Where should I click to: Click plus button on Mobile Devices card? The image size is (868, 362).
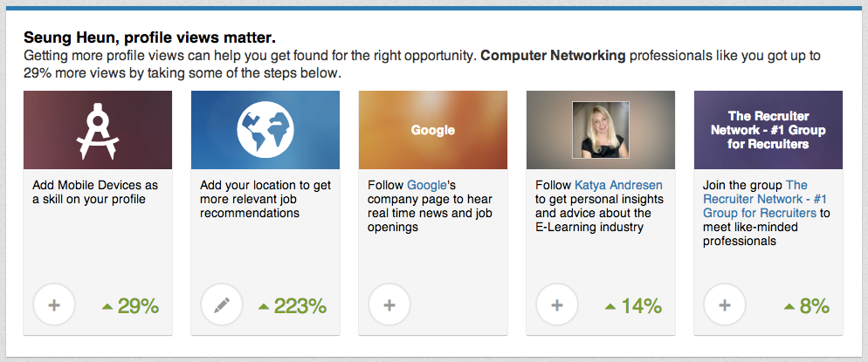[x=54, y=305]
